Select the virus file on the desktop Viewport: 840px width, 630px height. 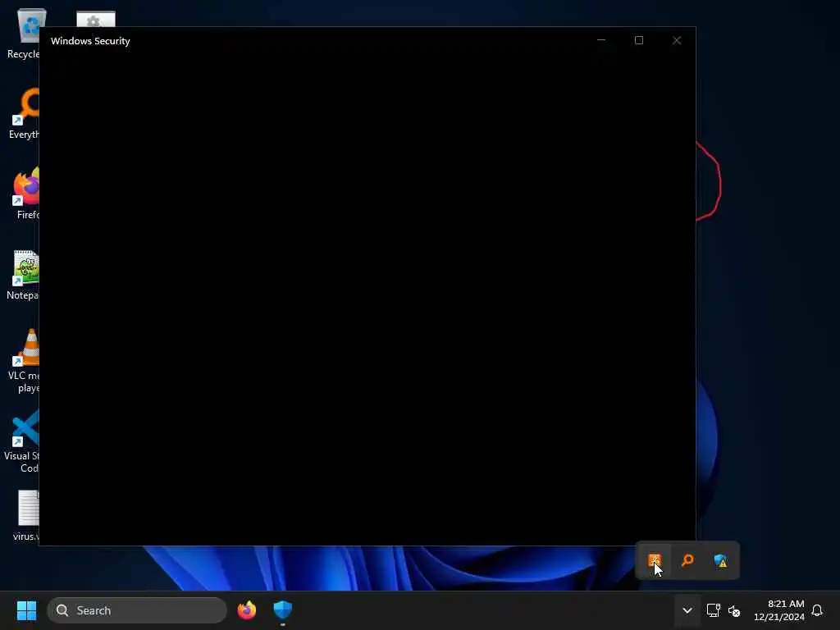[x=25, y=515]
